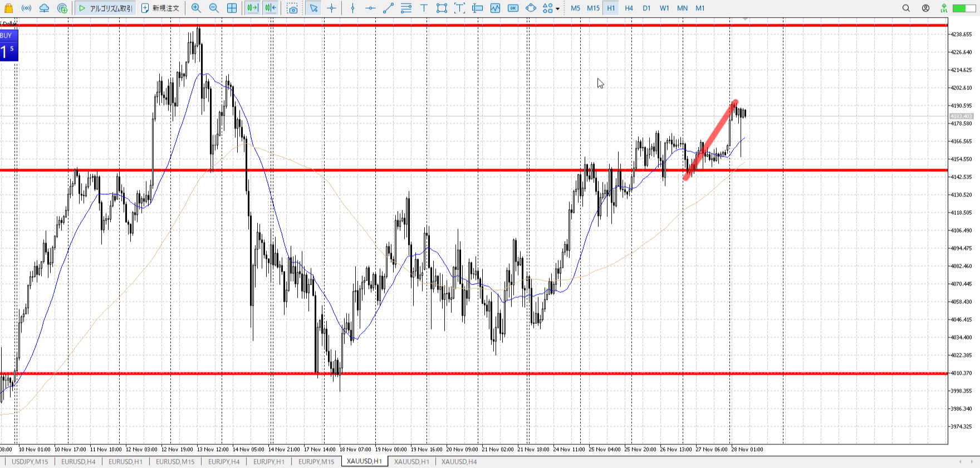
Task: Switch timeframe to H4
Action: coord(629,8)
